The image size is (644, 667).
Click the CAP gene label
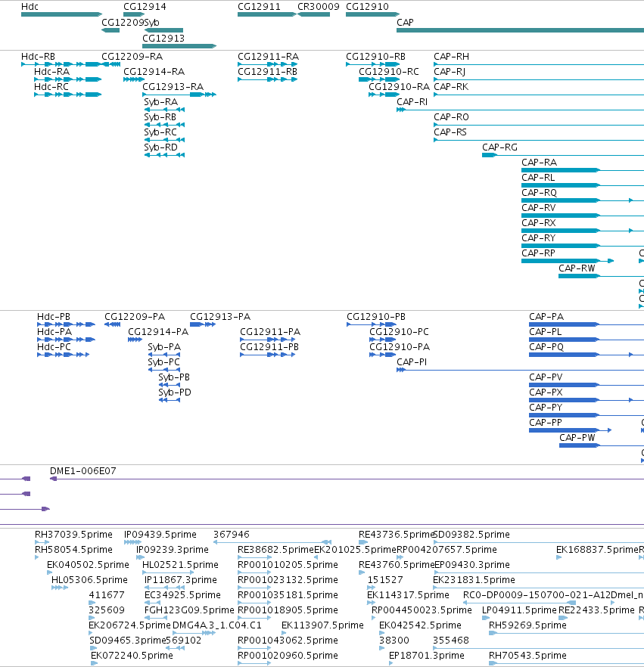tap(405, 22)
